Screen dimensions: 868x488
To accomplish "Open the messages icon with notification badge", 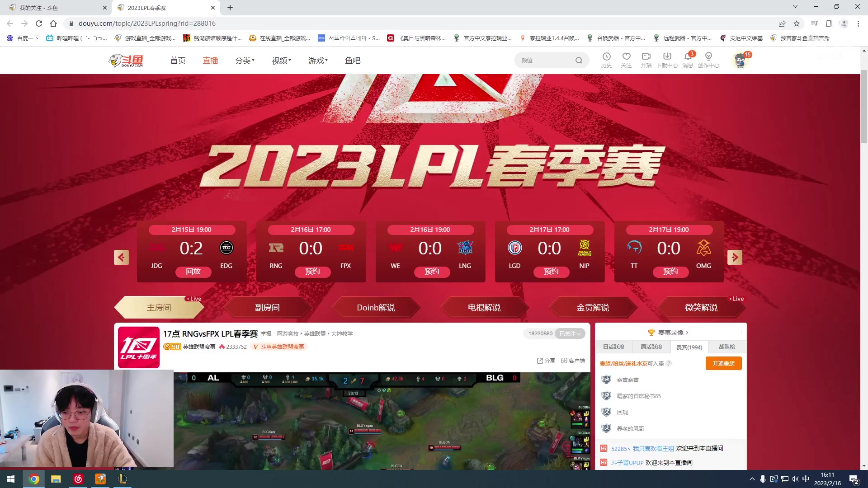I will pyautogui.click(x=688, y=58).
